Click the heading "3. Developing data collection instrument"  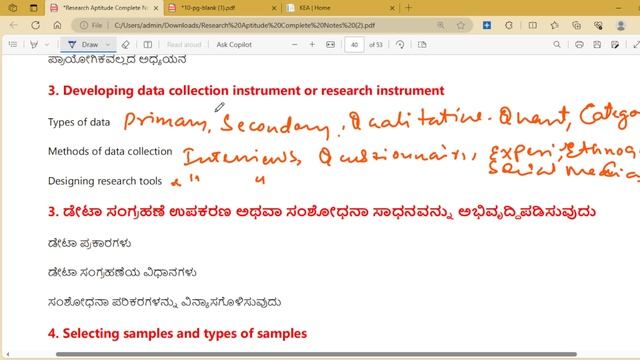[x=246, y=91]
